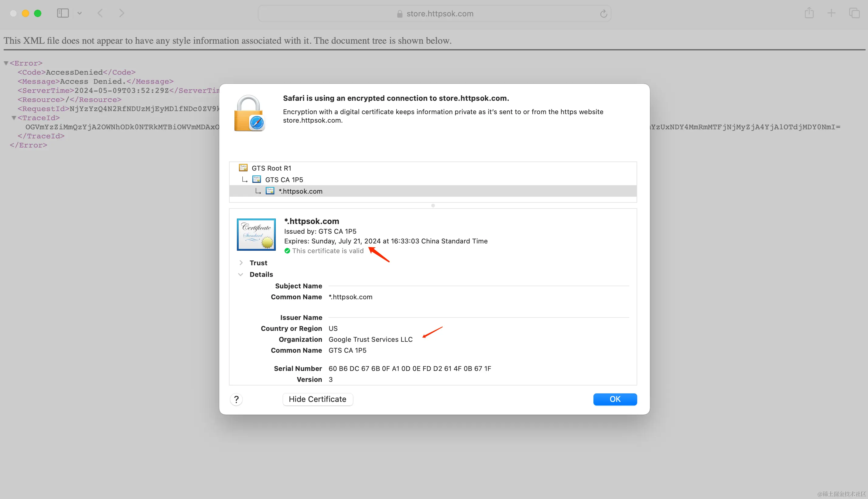Click the address bar lock icon
The image size is (868, 499).
coord(399,14)
